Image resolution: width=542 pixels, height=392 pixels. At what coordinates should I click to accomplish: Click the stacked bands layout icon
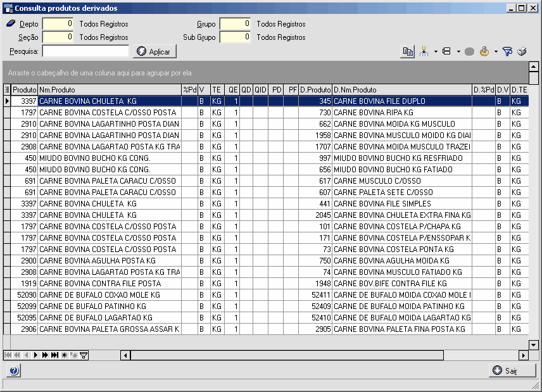click(x=446, y=51)
